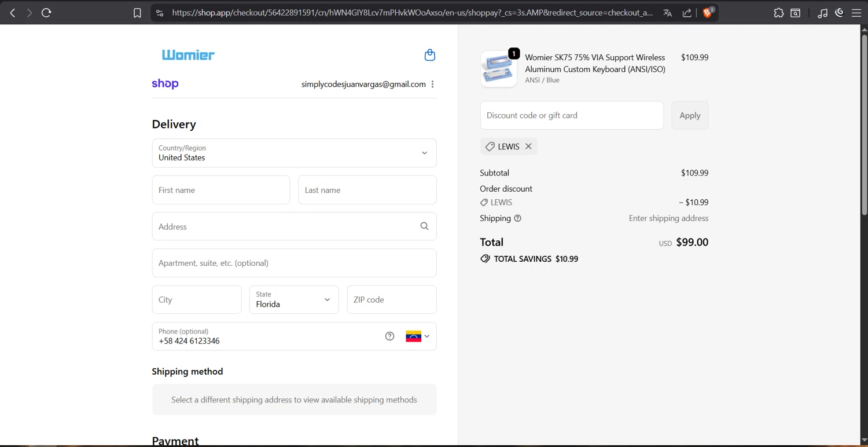Click the browser URL address bar
Image resolution: width=868 pixels, height=447 pixels.
click(x=412, y=13)
